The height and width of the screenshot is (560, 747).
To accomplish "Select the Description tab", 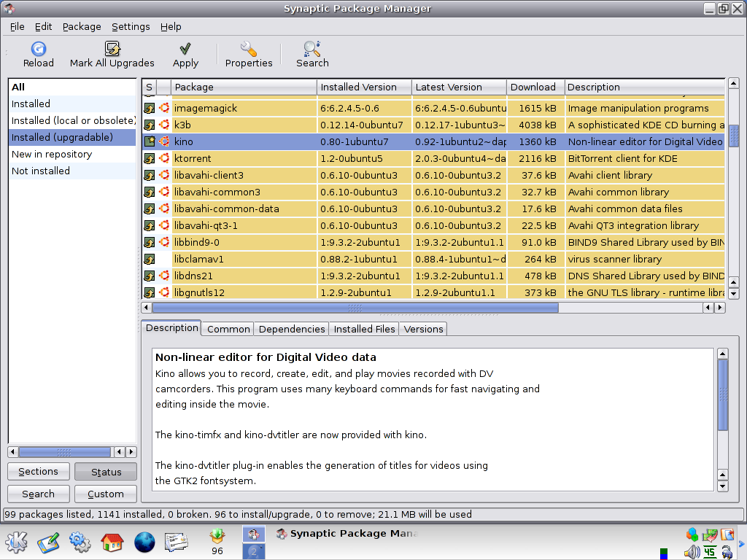I will [171, 327].
